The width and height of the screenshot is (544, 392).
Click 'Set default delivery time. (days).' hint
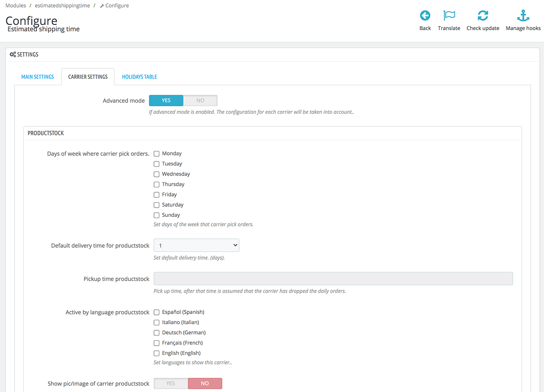(189, 258)
